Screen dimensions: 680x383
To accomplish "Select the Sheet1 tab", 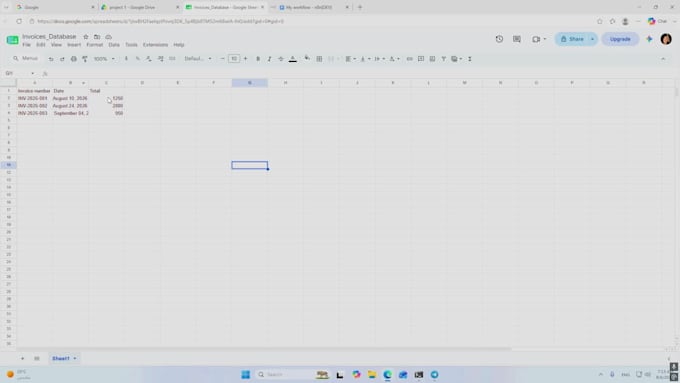I will point(64,358).
